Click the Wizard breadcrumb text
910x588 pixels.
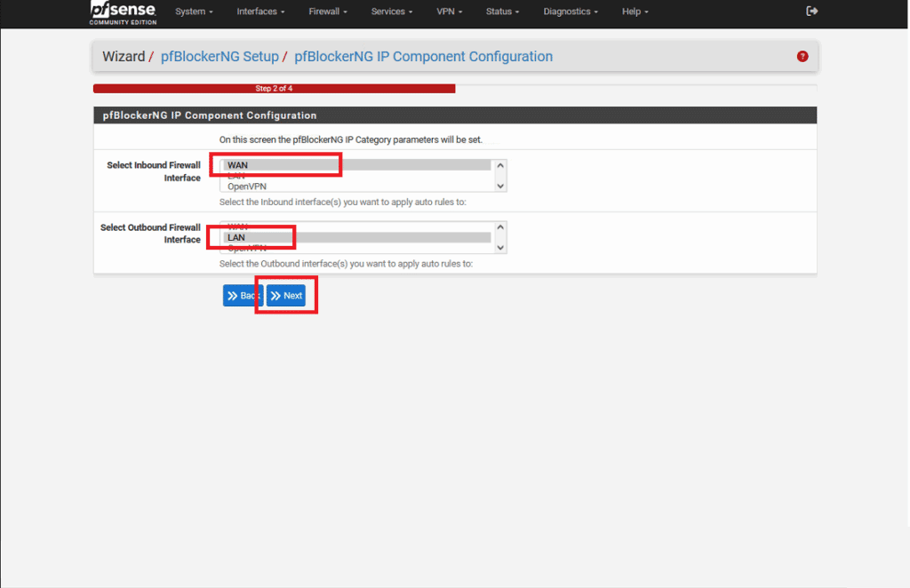coord(124,56)
